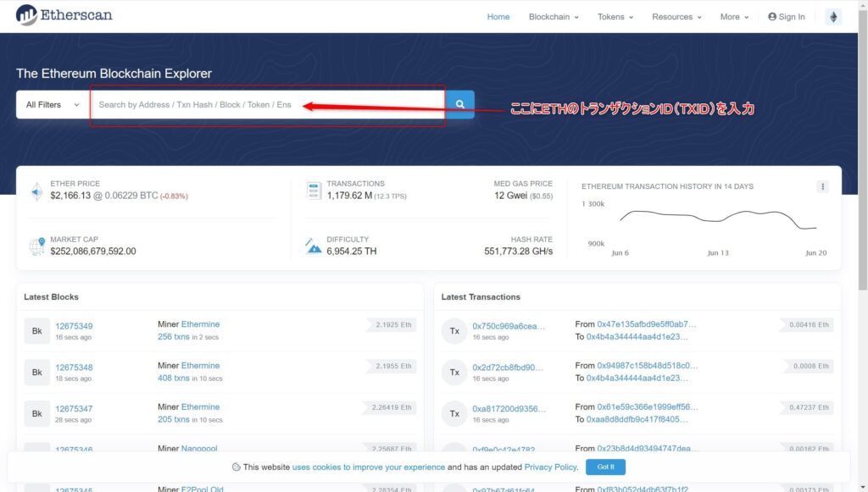Screen dimensions: 868x492
Task: Open the Ethereum network selector icon
Action: [833, 17]
